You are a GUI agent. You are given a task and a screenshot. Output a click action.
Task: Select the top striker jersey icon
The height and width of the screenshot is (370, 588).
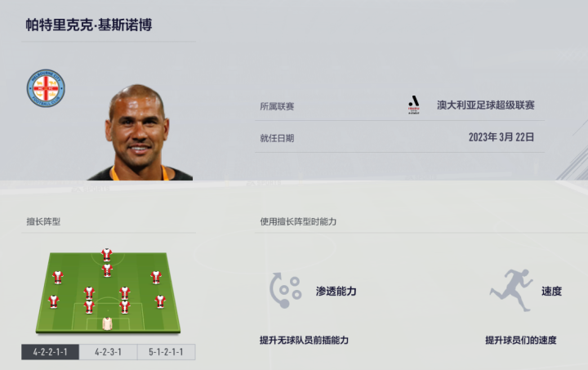click(107, 255)
